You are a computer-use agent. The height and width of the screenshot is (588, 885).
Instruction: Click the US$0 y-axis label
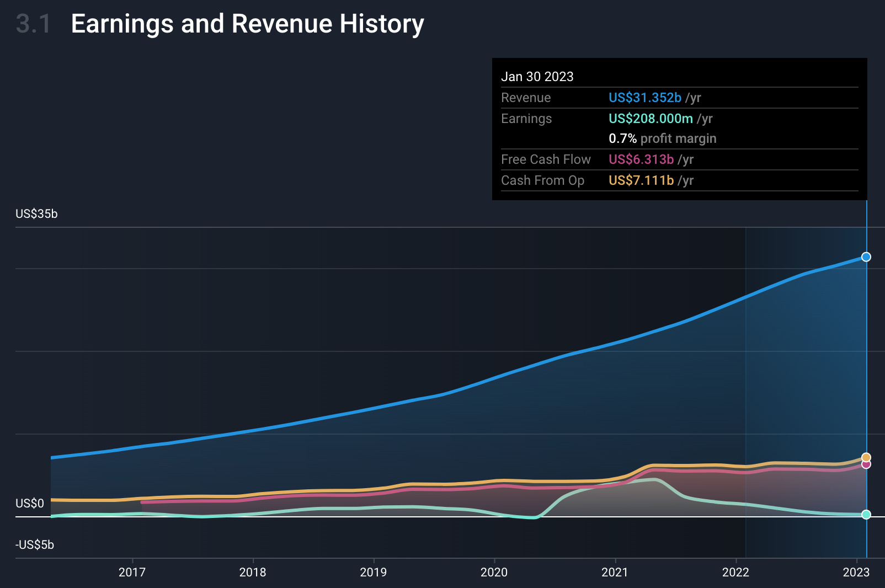(x=30, y=504)
